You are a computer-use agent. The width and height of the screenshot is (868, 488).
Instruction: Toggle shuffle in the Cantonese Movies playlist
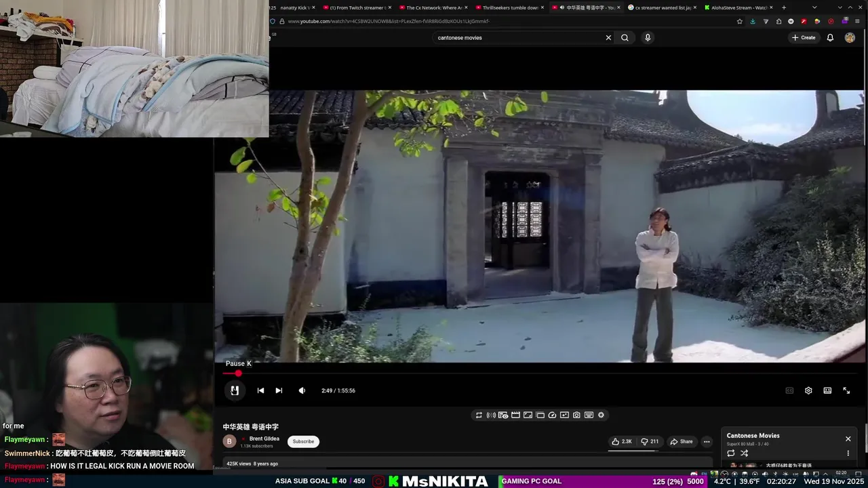point(744,453)
